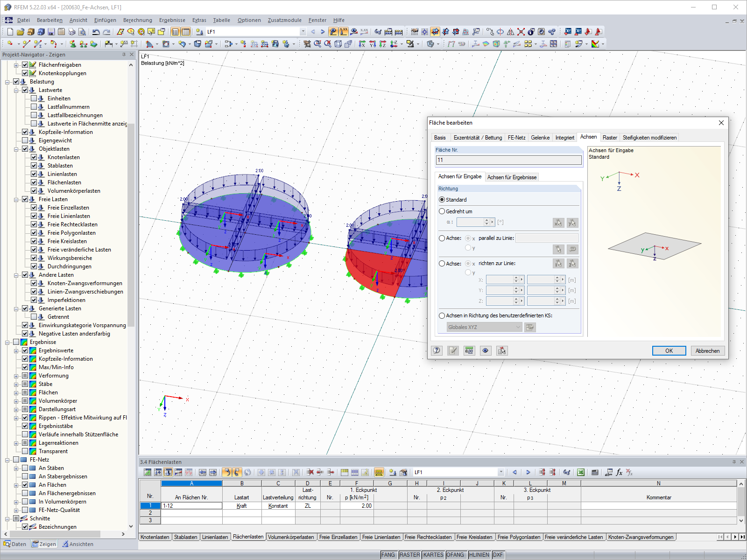
Task: Enable the Getrennt checkbox
Action: [34, 317]
